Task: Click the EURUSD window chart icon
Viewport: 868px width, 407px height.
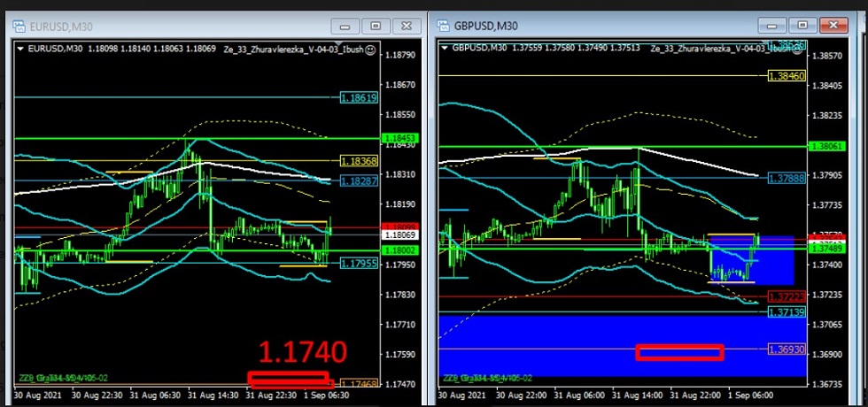Action: (19, 26)
